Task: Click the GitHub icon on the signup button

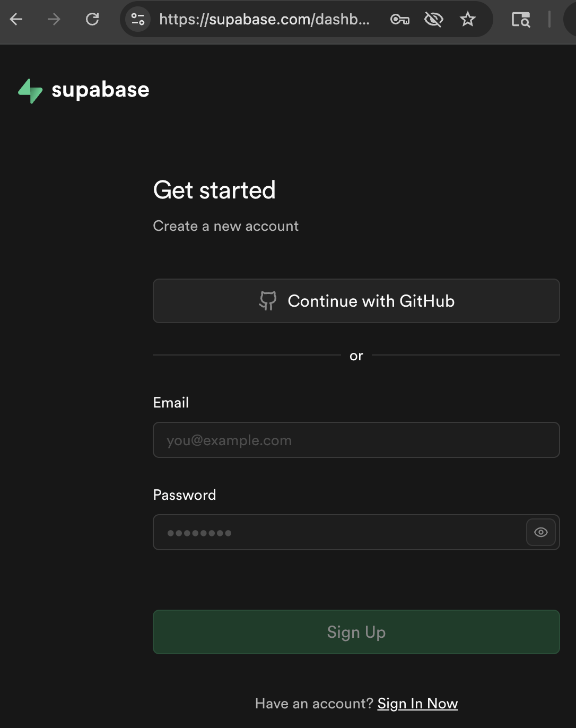Action: (267, 301)
